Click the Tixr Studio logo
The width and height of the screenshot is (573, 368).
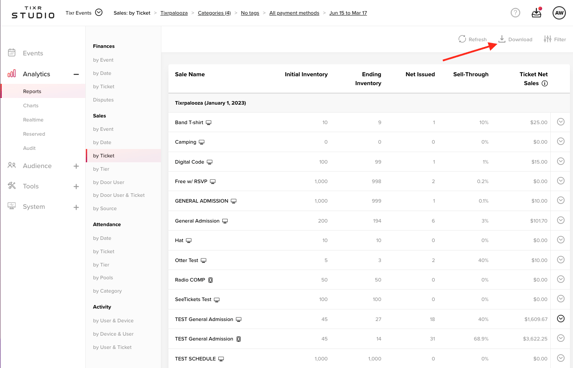click(33, 12)
